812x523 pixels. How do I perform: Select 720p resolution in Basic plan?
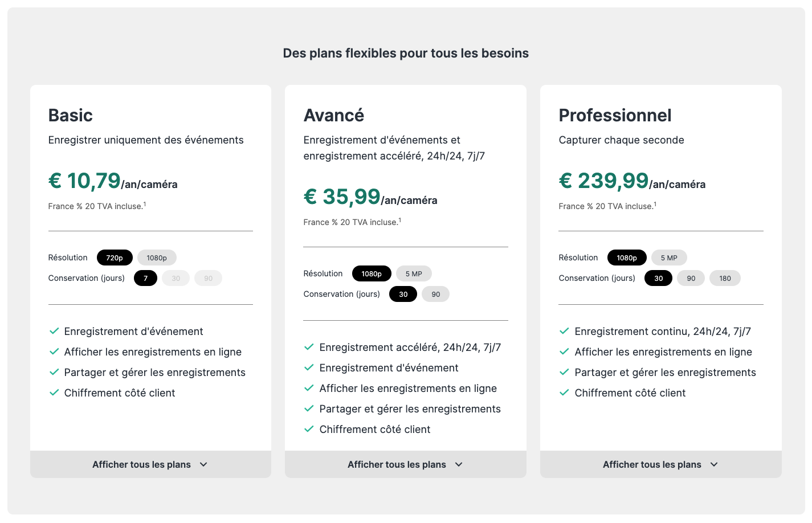tap(115, 258)
